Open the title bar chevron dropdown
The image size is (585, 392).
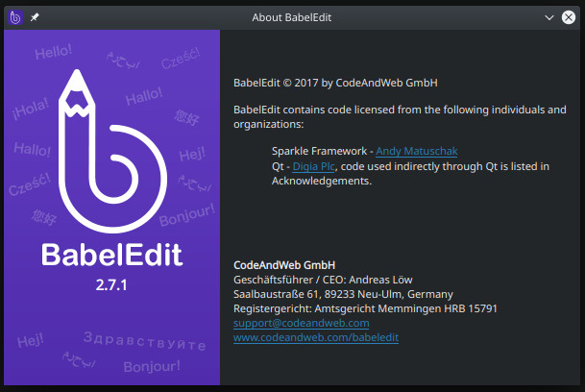click(548, 17)
